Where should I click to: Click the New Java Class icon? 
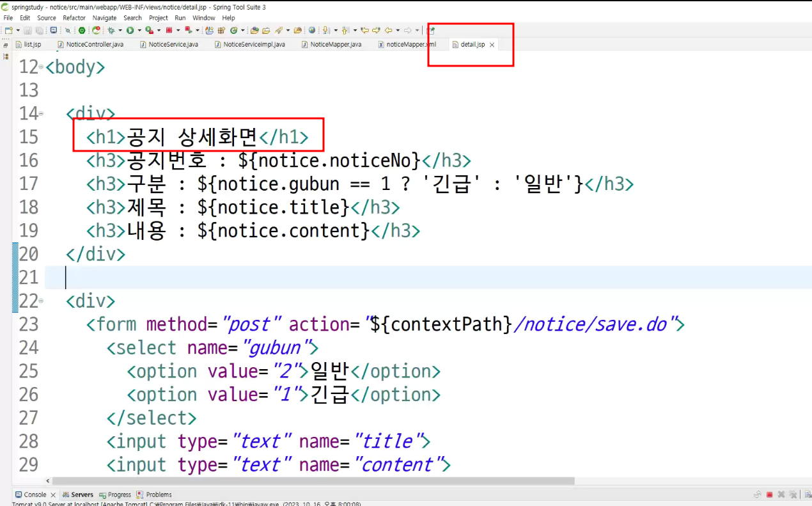(x=233, y=30)
